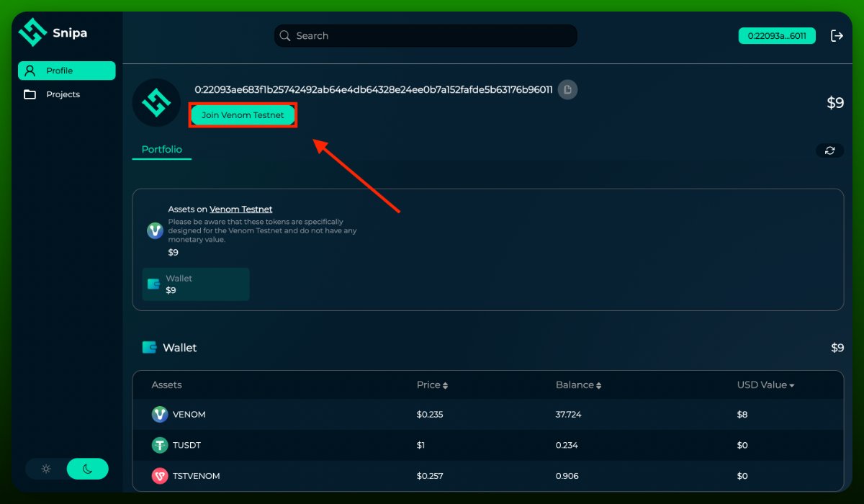Click the Venom logo beside Assets text

(x=156, y=230)
